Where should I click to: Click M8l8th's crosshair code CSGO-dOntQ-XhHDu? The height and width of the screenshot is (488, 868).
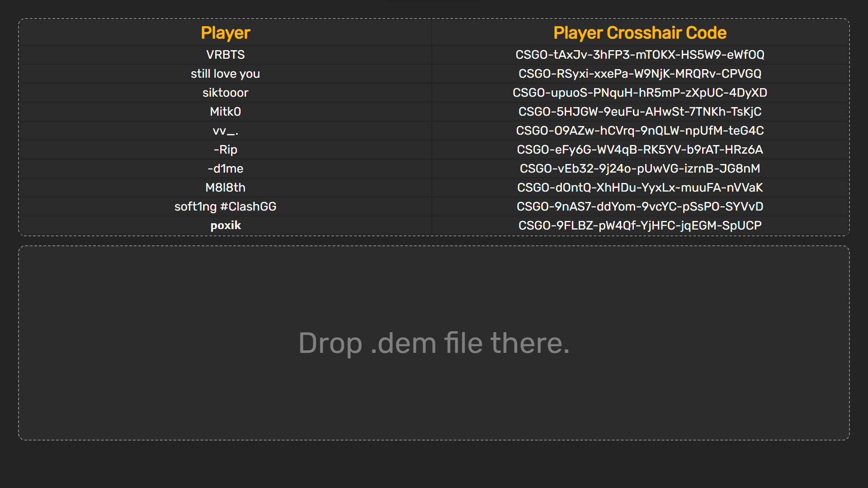(x=640, y=188)
